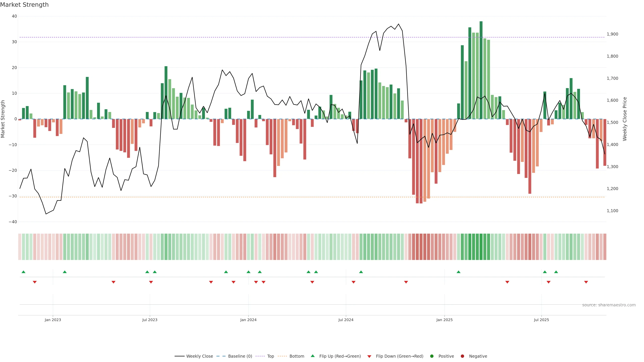This screenshot has height=362, width=644.
Task: Click flip-down marker near Jul 2023
Action: click(x=151, y=282)
